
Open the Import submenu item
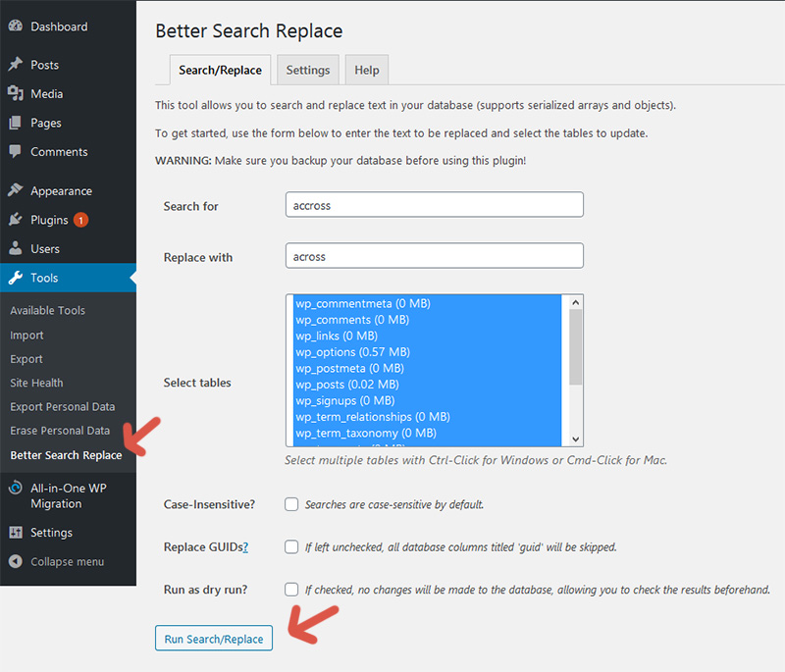pyautogui.click(x=26, y=335)
